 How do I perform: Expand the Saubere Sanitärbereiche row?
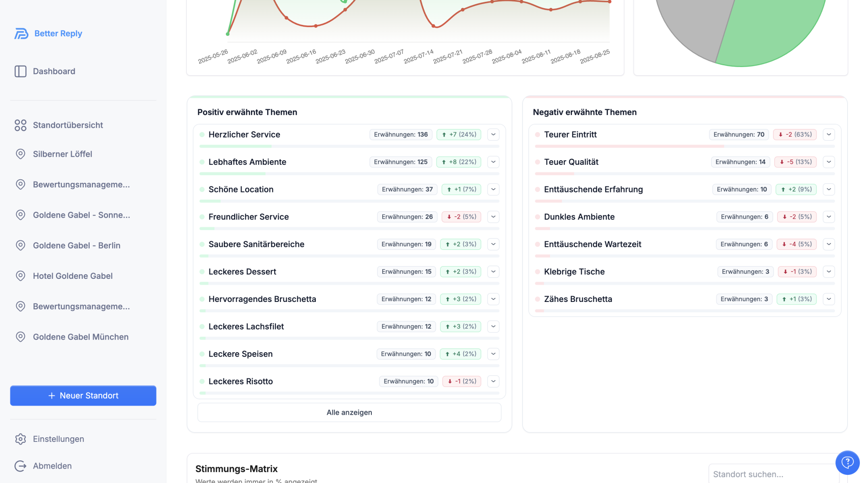point(493,244)
